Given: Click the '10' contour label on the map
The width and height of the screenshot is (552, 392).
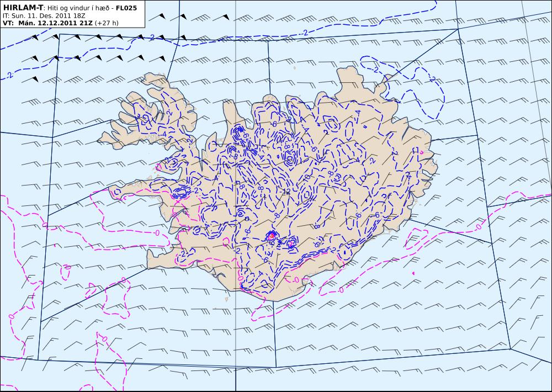Looking at the screenshot, I should pyautogui.click(x=307, y=178).
